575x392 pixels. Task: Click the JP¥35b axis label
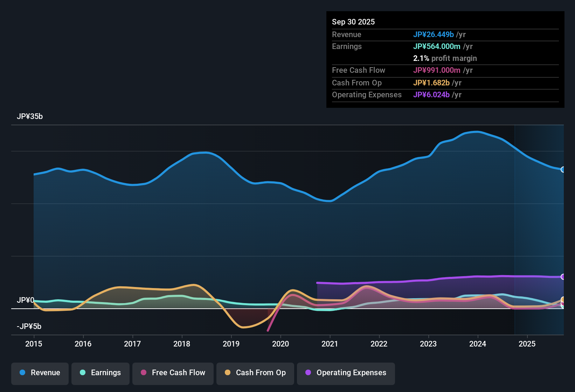click(x=30, y=116)
